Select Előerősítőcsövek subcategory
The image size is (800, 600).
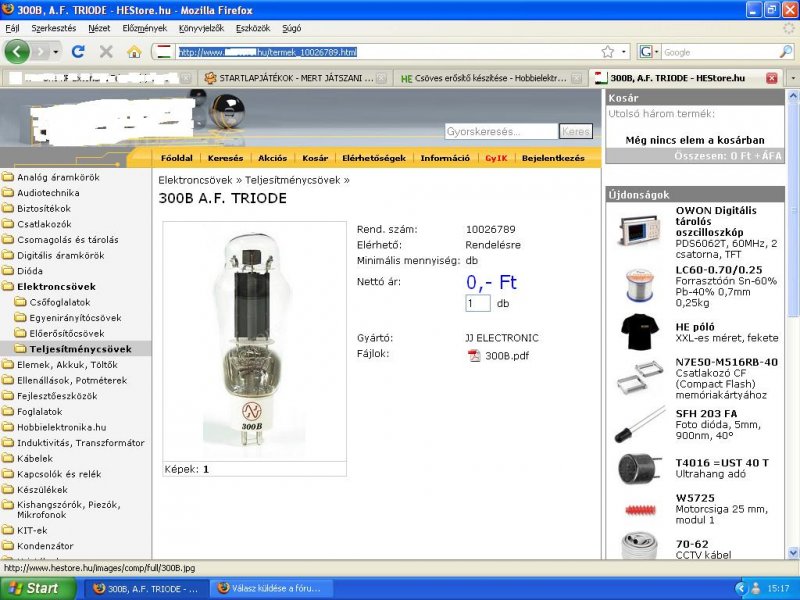click(67, 334)
